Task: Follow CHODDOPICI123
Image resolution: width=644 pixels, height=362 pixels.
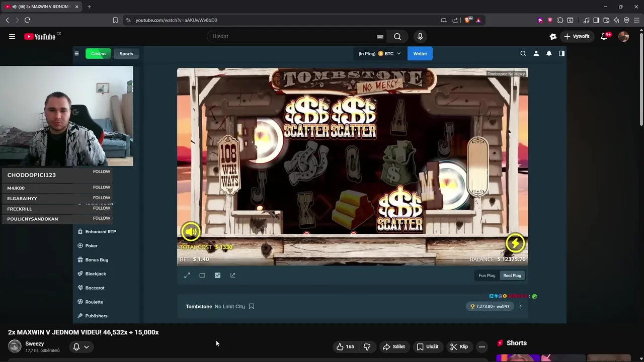Action: point(101,171)
